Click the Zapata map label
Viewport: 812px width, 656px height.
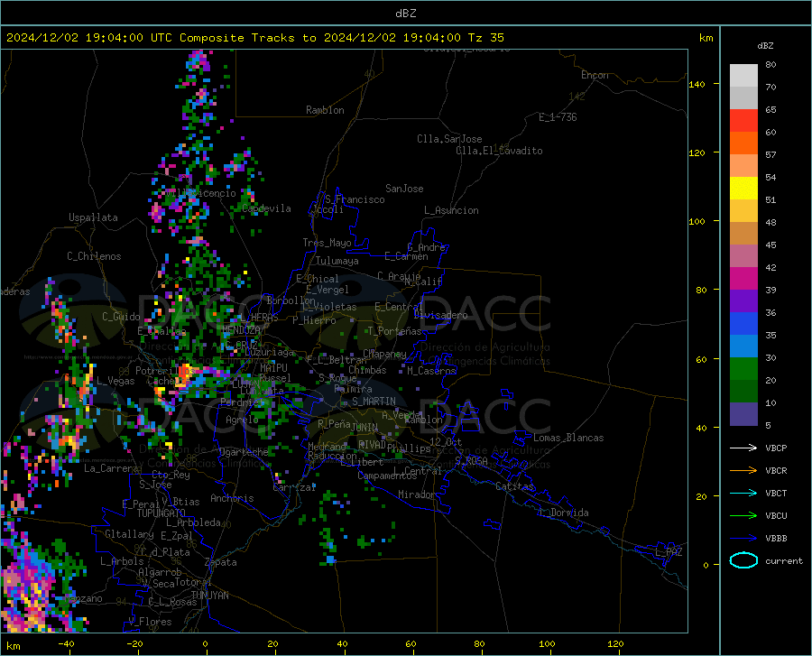pyautogui.click(x=221, y=562)
